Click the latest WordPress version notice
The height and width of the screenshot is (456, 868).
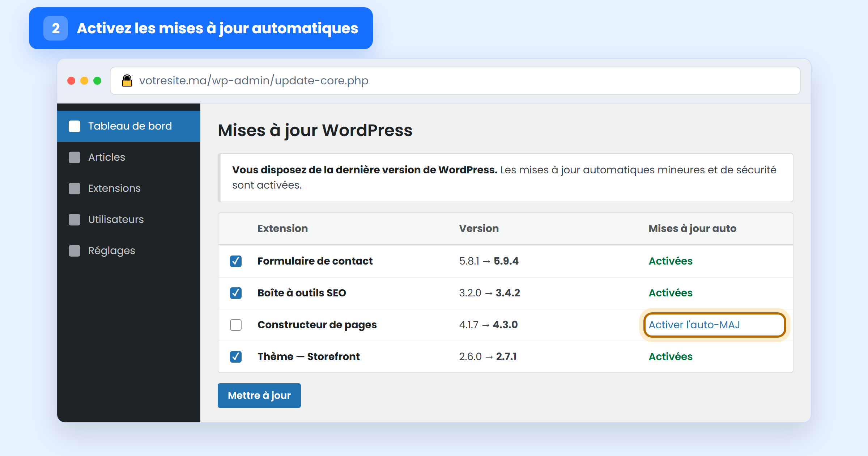pyautogui.click(x=506, y=178)
